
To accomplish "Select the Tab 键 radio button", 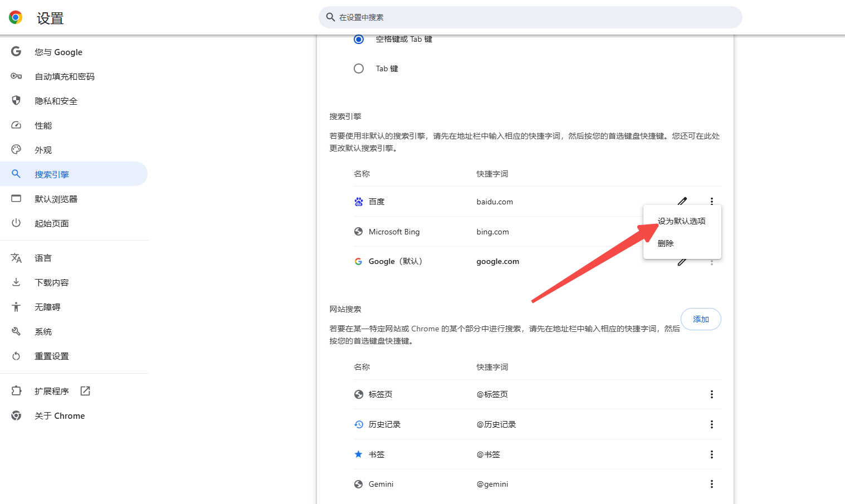I will (359, 68).
